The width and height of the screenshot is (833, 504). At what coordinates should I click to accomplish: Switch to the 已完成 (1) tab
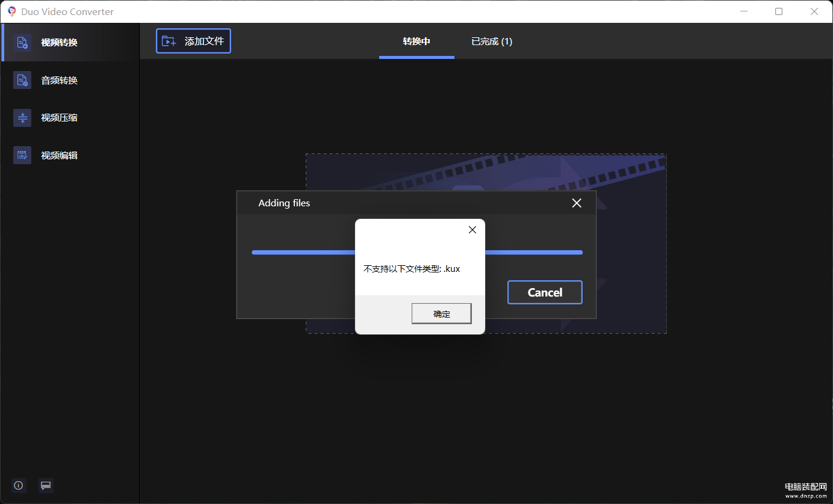tap(492, 41)
